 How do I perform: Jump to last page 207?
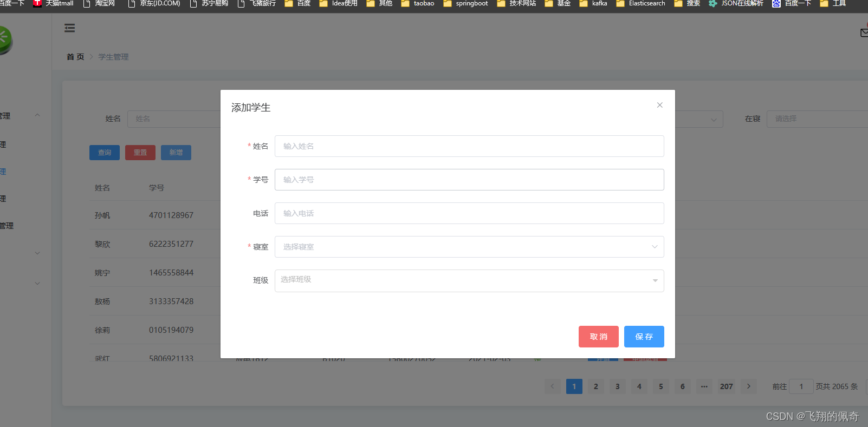(x=727, y=386)
